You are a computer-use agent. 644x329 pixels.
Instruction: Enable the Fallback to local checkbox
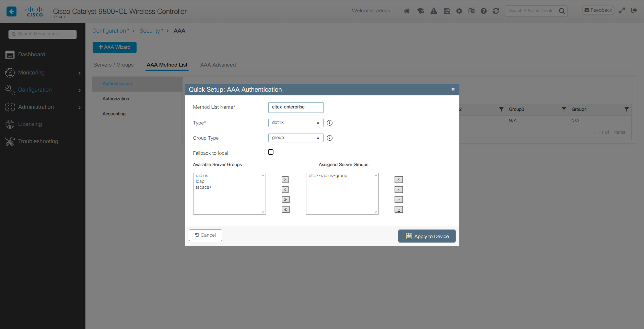[x=271, y=152]
